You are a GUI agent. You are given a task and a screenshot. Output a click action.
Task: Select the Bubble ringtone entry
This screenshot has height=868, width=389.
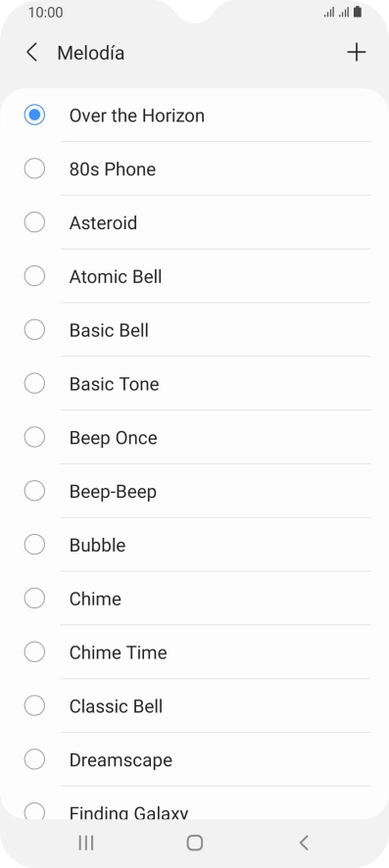(195, 545)
